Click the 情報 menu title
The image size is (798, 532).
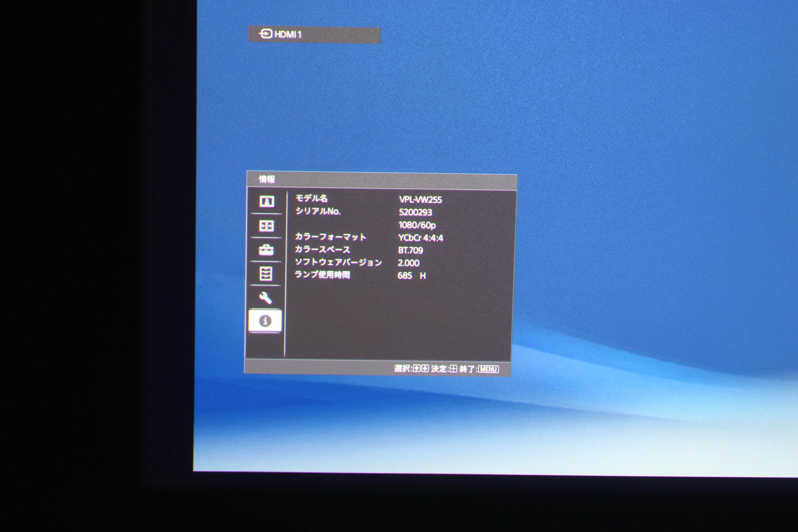(267, 179)
